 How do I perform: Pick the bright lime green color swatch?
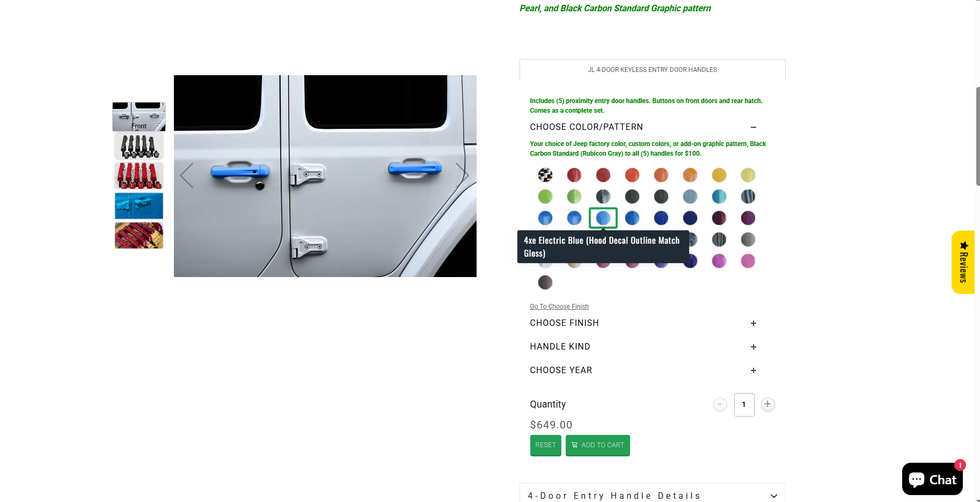545,197
